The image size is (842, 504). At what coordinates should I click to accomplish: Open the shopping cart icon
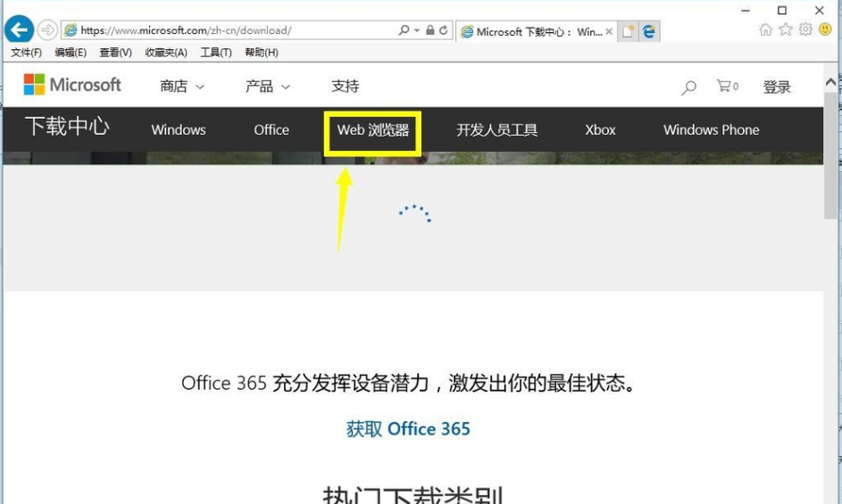pos(724,87)
